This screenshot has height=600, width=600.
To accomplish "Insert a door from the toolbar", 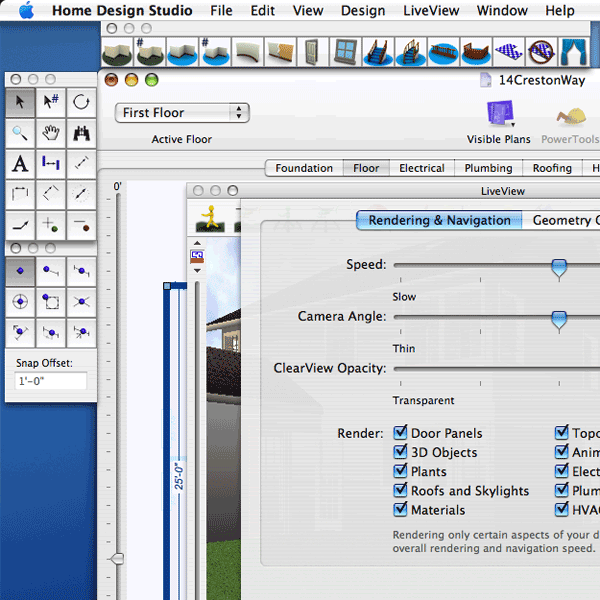I will 314,51.
